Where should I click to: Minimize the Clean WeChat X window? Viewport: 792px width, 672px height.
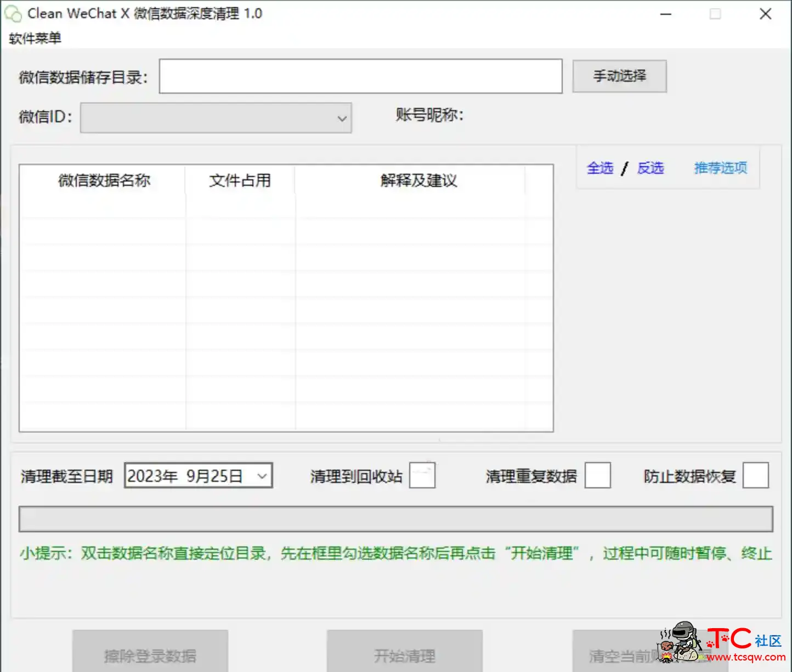(666, 14)
